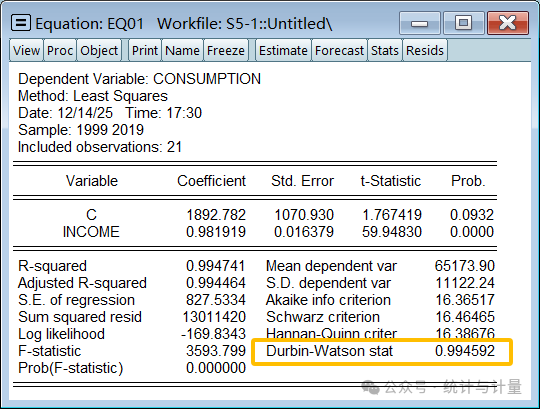Select t-statistic value 59.94830

pos(392,232)
